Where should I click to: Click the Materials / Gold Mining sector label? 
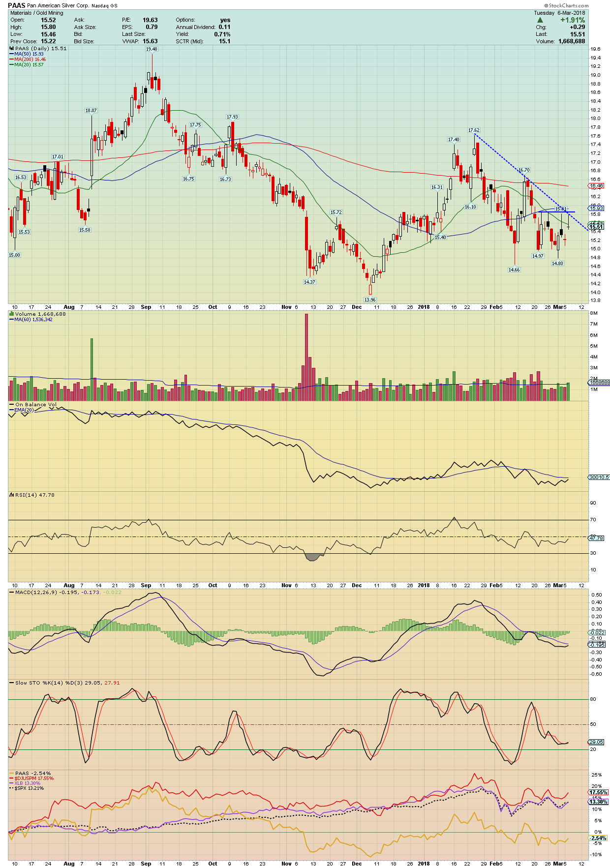tap(37, 13)
